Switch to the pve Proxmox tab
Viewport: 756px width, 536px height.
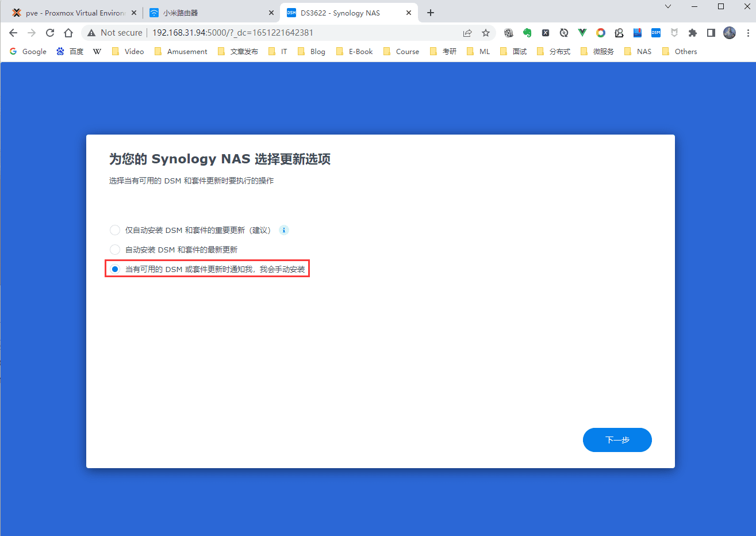(75, 13)
